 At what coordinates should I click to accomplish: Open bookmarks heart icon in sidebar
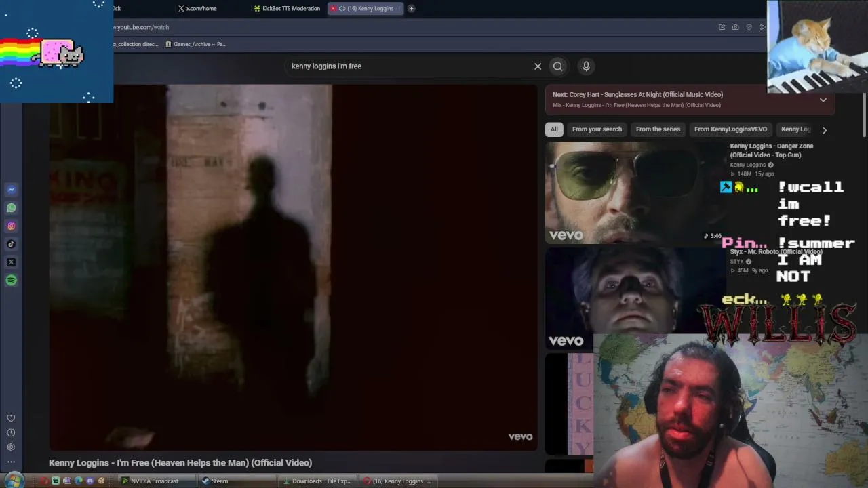(x=11, y=418)
